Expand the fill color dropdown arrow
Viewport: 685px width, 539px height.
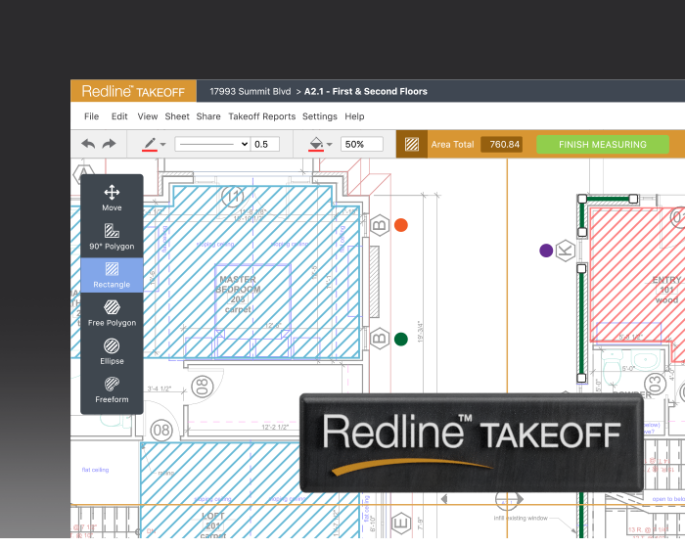click(x=330, y=145)
